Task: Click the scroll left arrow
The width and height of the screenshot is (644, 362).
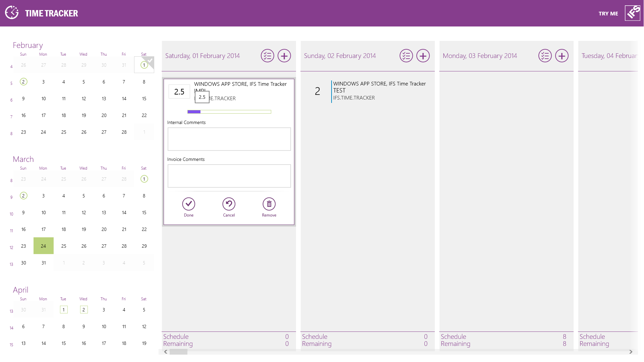Action: [166, 352]
